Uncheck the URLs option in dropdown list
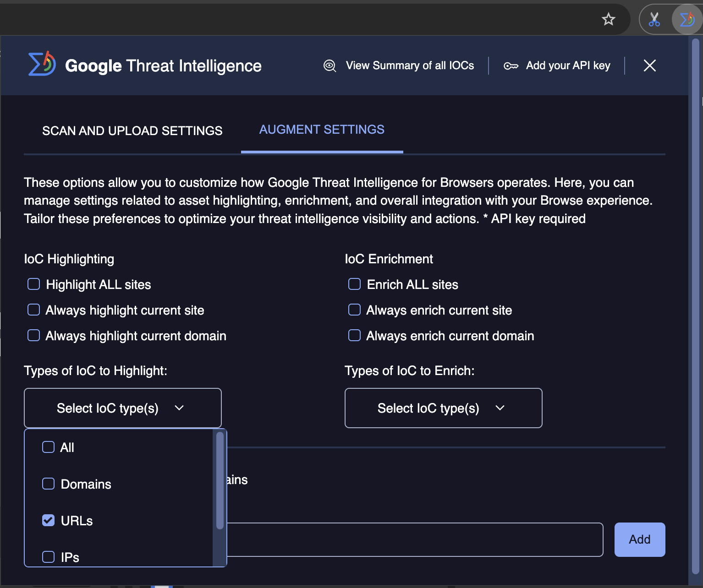Image resolution: width=703 pixels, height=588 pixels. [x=48, y=520]
